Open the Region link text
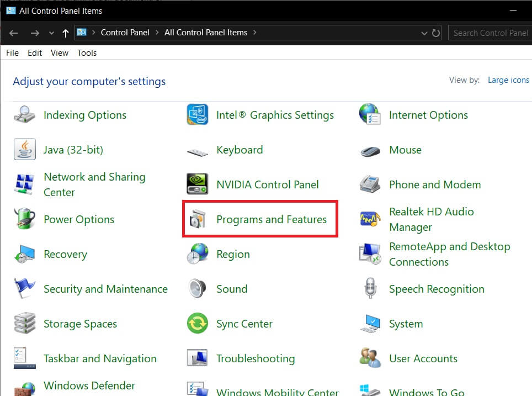Screen dimensions: 532x396 233,254
